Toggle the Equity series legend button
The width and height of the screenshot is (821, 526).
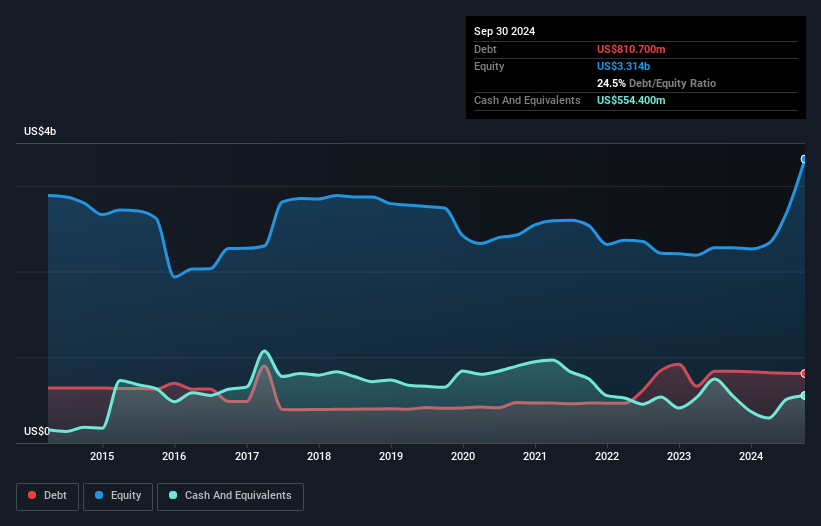click(118, 496)
